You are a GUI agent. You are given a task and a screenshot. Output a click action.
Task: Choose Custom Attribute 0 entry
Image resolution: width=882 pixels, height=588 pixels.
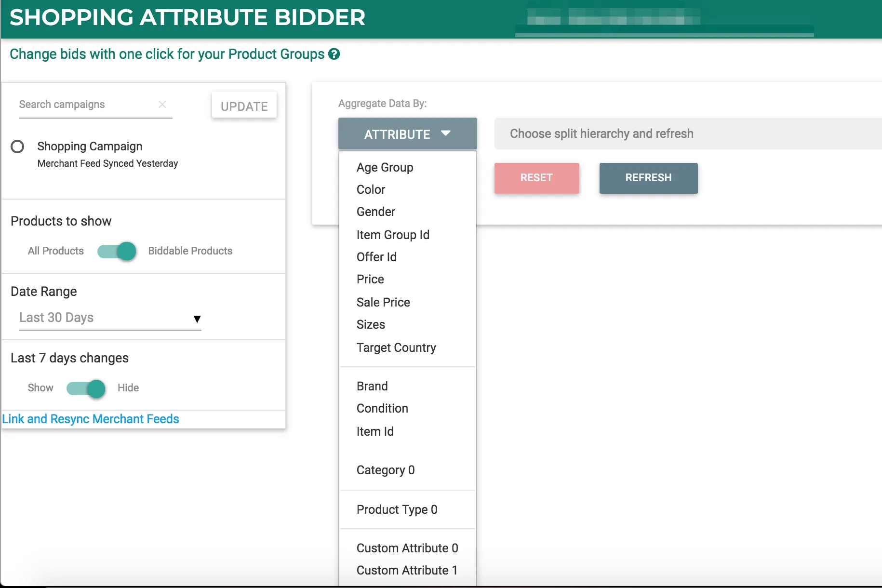(407, 548)
